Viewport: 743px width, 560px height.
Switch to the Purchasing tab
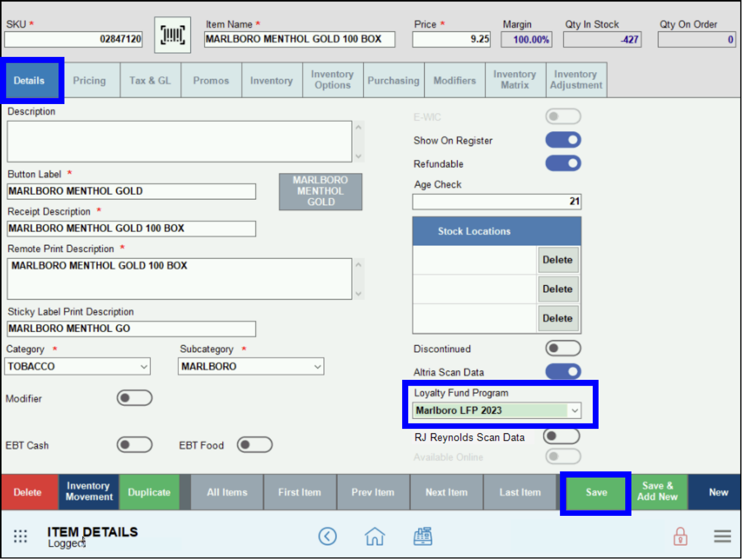point(393,80)
